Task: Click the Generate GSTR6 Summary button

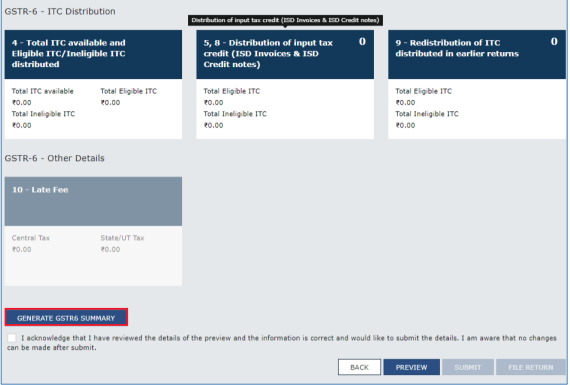Action: click(66, 318)
